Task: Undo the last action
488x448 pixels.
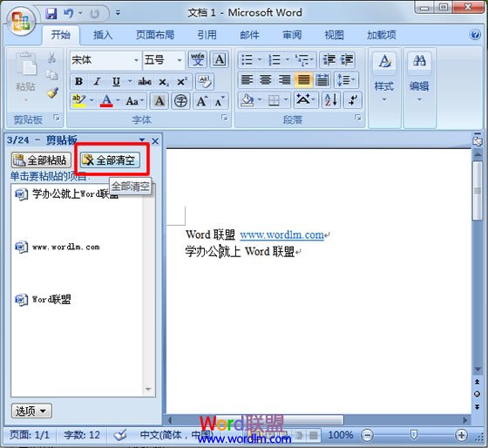Action: click(x=69, y=13)
